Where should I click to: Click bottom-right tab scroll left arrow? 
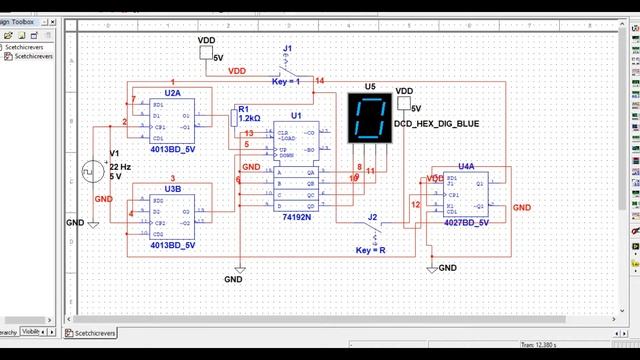(x=617, y=334)
